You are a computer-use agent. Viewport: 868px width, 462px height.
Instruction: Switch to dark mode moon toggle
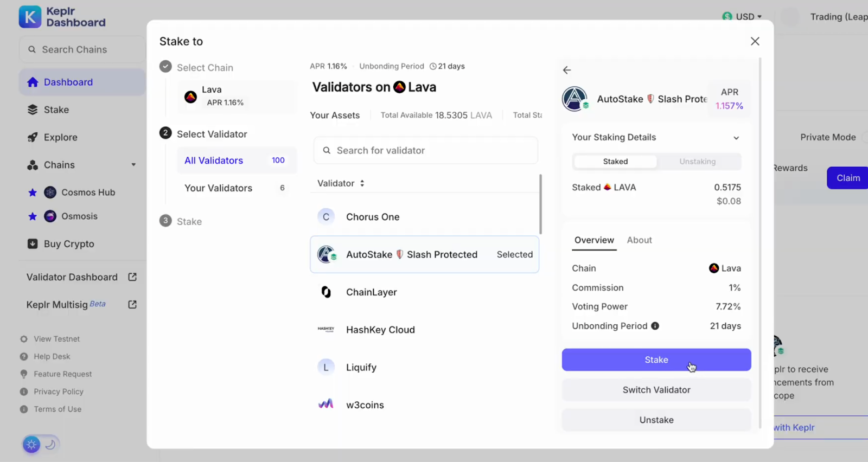point(50,445)
